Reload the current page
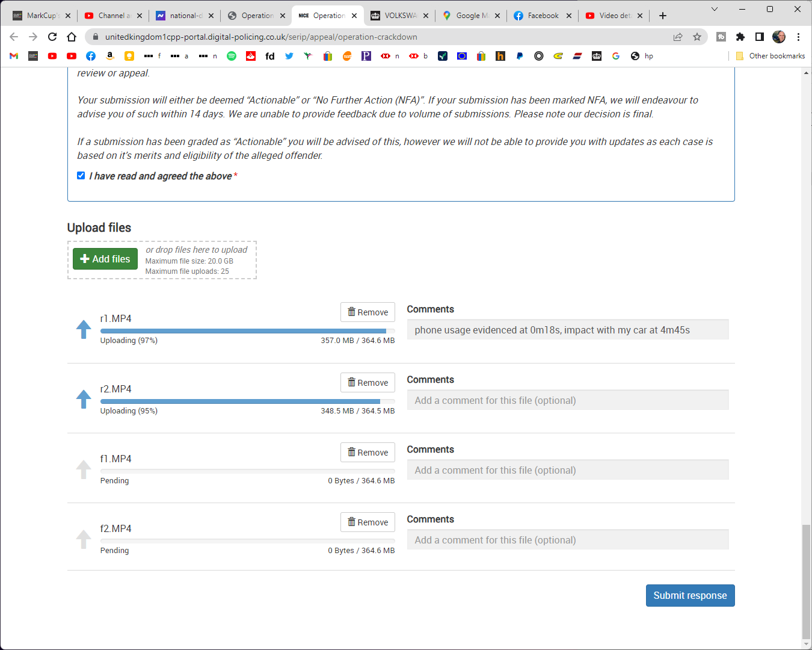 pos(52,37)
